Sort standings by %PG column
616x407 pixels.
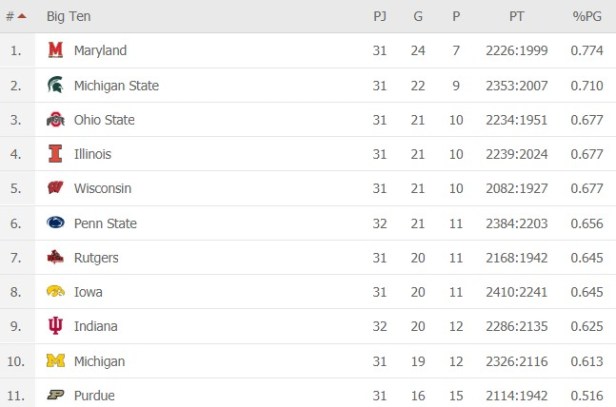coord(586,16)
